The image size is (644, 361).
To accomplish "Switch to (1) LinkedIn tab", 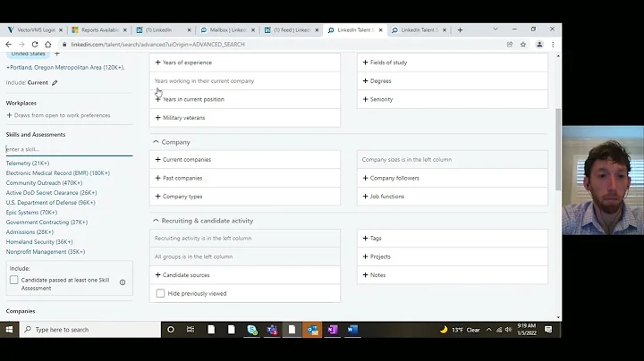I will [163, 30].
